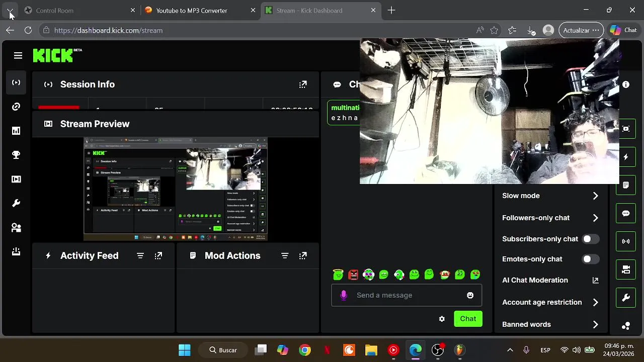Screen dimensions: 644x362
Task: Toggle Stream Preview widget in right toolbar
Action: [626, 129]
